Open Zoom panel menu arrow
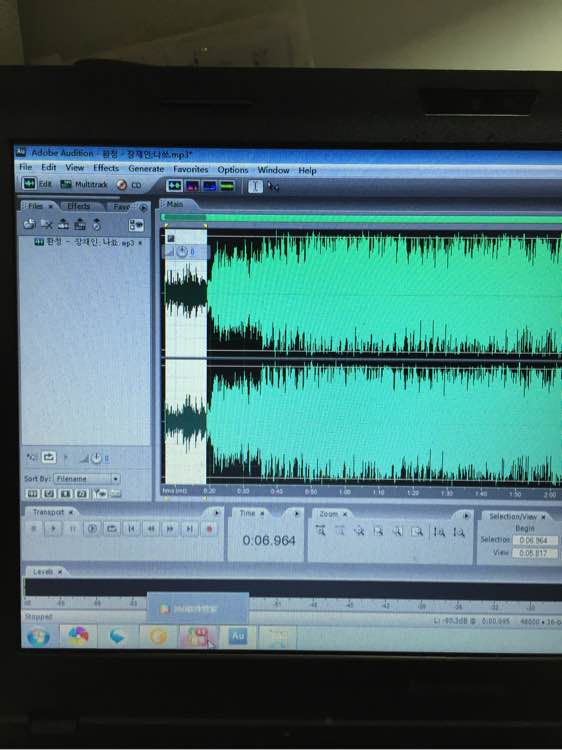The width and height of the screenshot is (562, 750). pos(466,516)
